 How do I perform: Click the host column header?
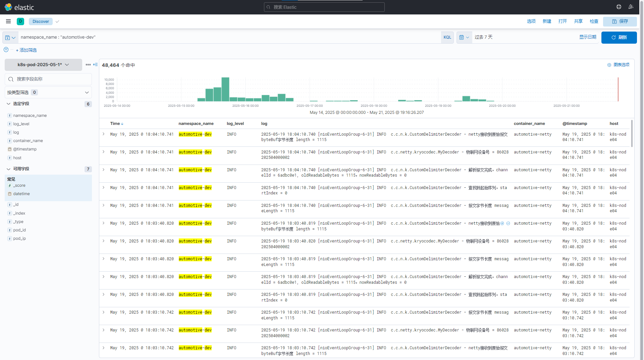[x=614, y=124]
